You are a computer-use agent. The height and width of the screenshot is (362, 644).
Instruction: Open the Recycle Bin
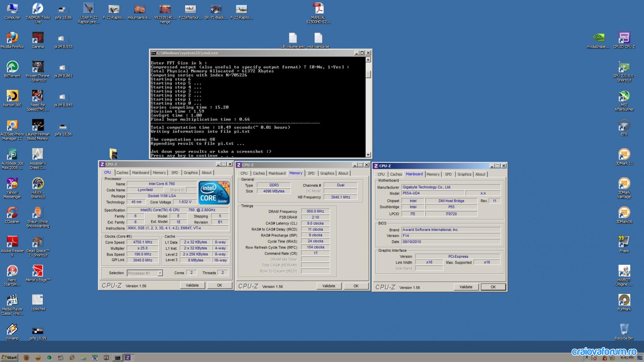(x=624, y=332)
